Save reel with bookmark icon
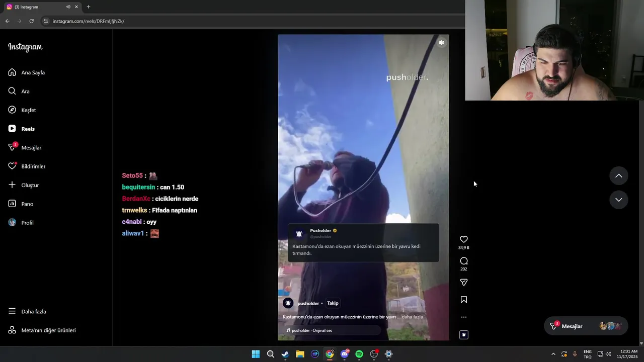The height and width of the screenshot is (362, 644). (x=464, y=300)
